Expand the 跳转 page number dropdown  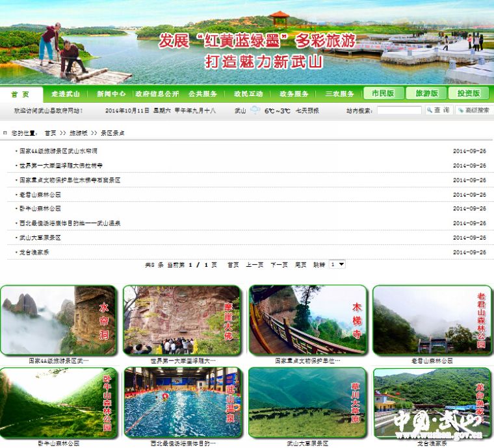point(337,265)
